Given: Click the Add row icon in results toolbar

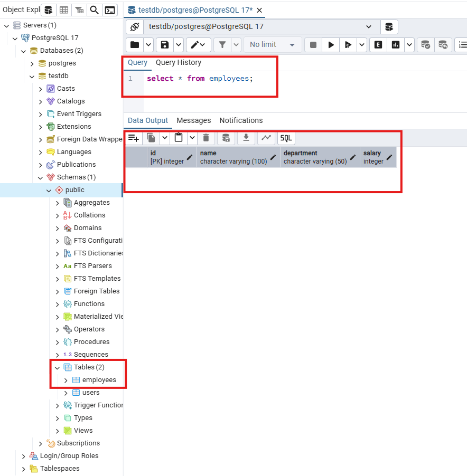Looking at the screenshot, I should click(x=133, y=138).
